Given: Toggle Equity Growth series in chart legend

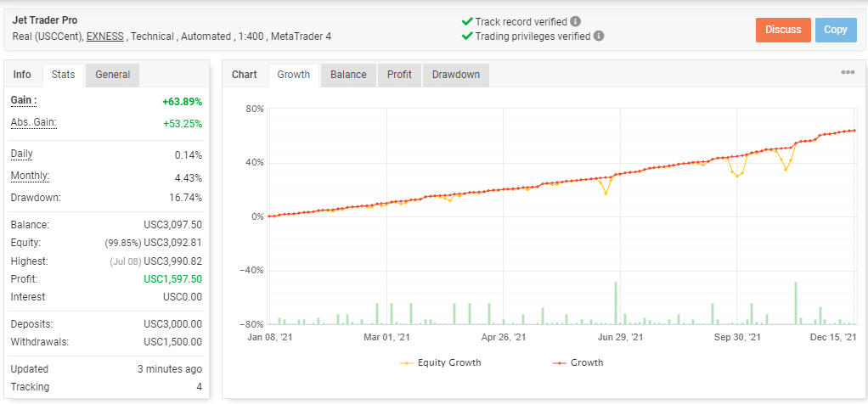Looking at the screenshot, I should (x=441, y=362).
